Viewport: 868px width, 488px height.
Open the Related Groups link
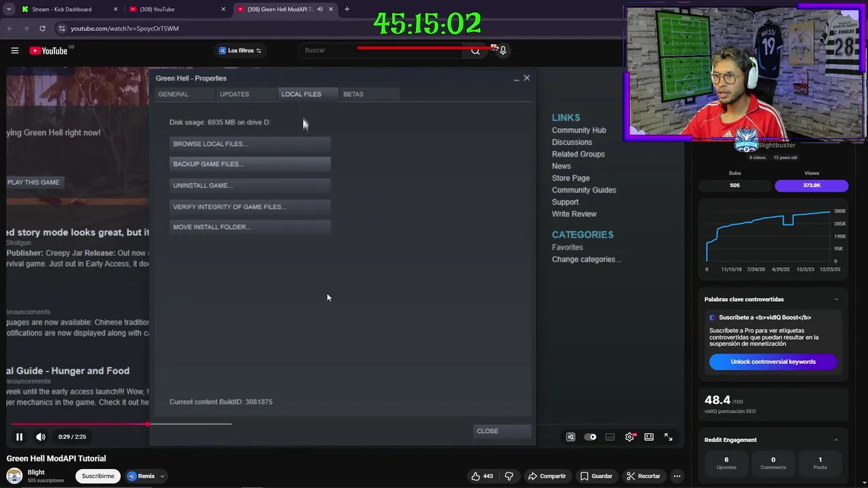[x=578, y=154]
